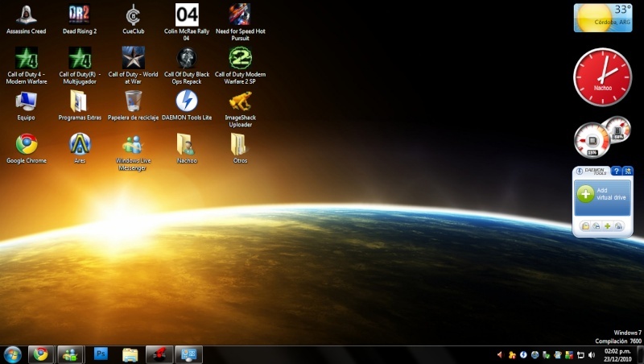Image resolution: width=644 pixels, height=364 pixels.
Task: Select the Papelera de reciclaje icon
Action: (x=133, y=105)
